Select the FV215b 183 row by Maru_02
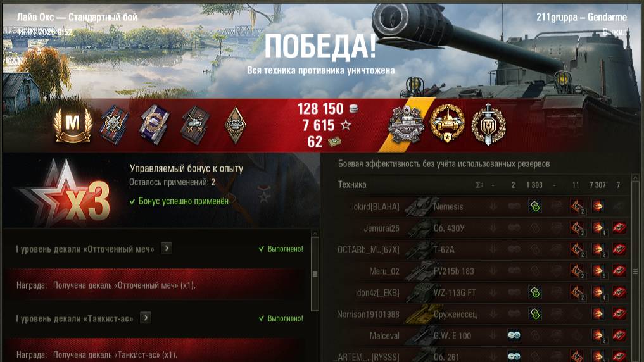644x362 pixels. (481, 271)
